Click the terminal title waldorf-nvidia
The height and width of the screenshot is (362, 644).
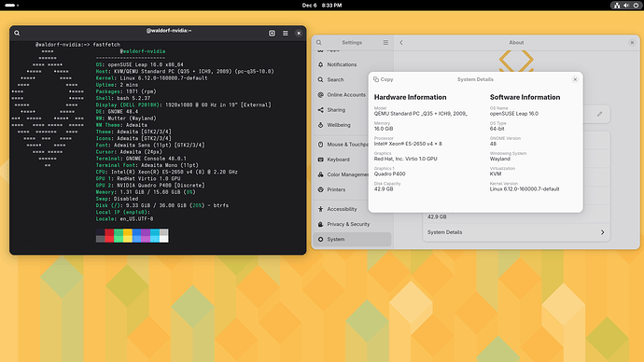(169, 31)
